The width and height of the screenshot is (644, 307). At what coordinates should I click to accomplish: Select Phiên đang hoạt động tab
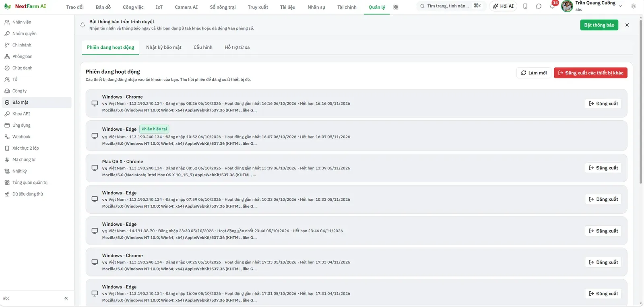[x=110, y=47]
